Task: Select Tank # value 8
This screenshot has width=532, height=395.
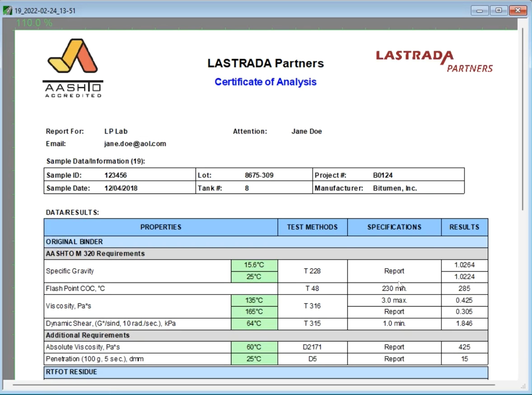Action: (247, 188)
